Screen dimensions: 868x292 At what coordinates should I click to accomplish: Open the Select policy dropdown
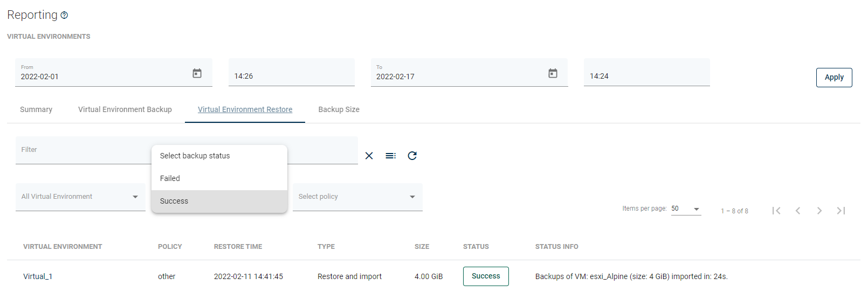click(357, 197)
